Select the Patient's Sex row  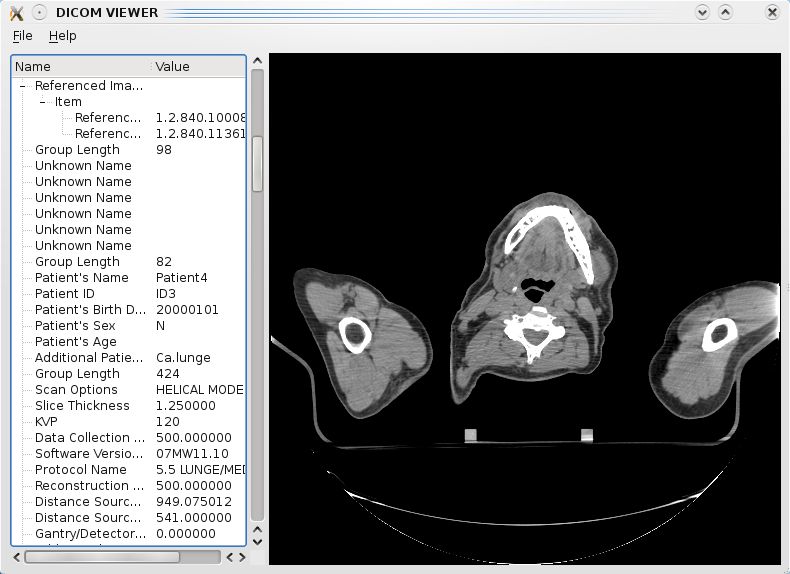tap(128, 326)
